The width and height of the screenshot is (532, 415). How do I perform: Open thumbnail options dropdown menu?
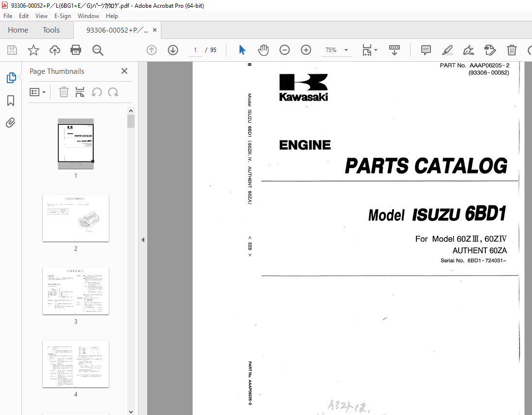tap(38, 92)
